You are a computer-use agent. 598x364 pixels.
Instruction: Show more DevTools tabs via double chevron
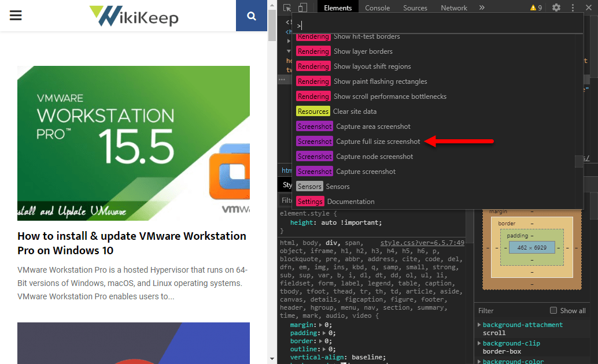[482, 8]
